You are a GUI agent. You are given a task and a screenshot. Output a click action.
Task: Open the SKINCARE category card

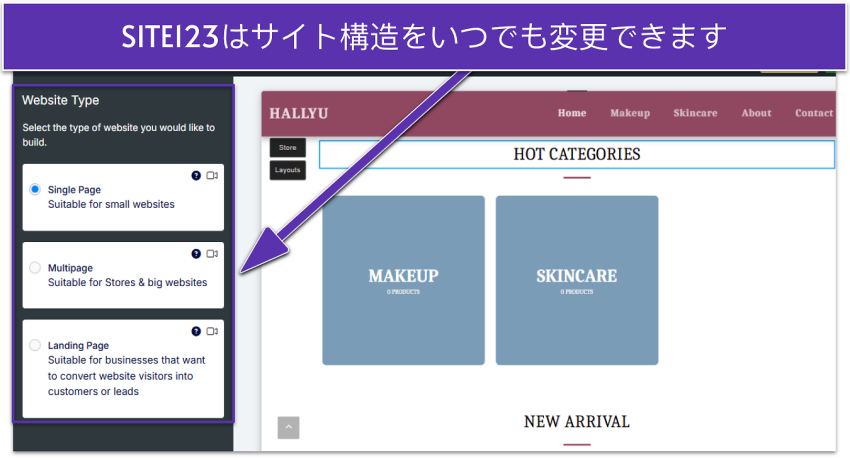[x=577, y=280]
